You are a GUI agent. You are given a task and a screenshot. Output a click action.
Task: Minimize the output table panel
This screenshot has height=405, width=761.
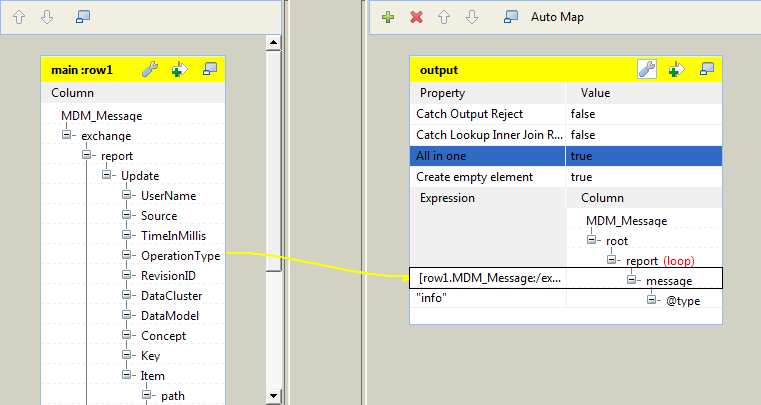point(708,69)
